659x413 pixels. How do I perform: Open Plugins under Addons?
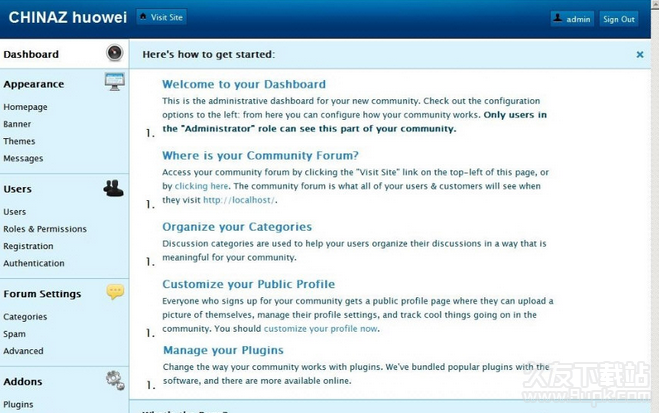(x=18, y=405)
